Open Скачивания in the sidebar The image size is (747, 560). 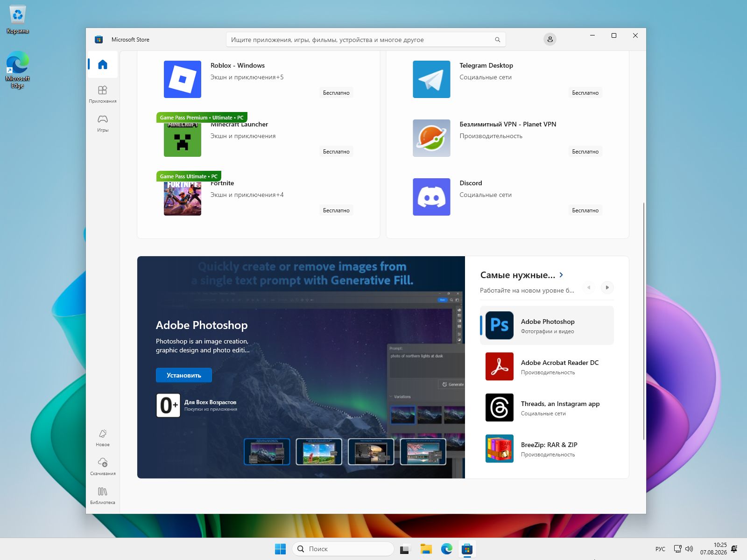pos(103,467)
